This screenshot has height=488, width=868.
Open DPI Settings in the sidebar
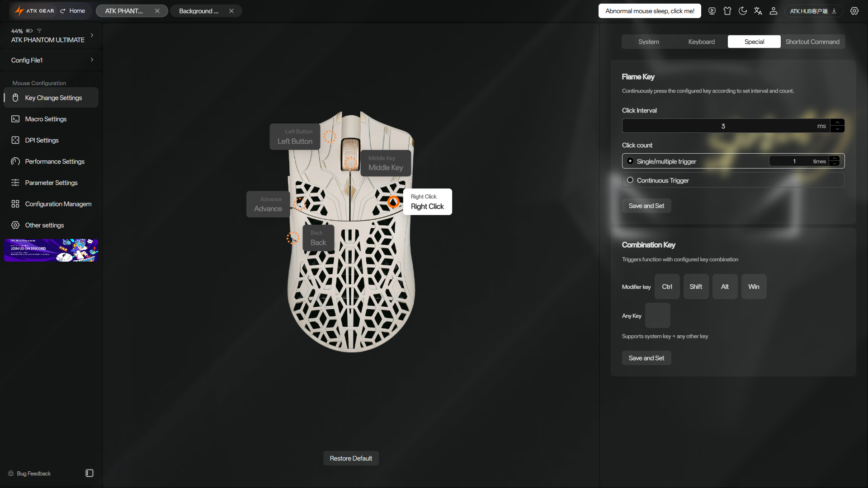[52, 140]
